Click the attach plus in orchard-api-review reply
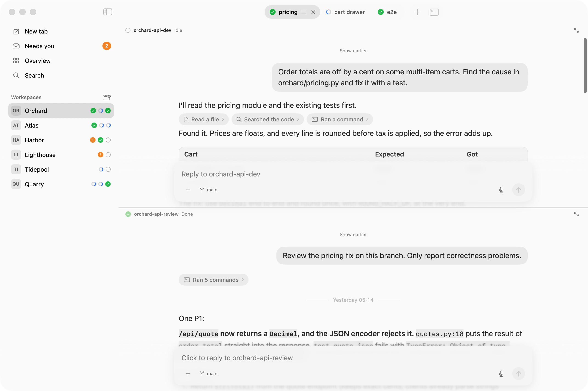The image size is (588, 391). coord(188,374)
